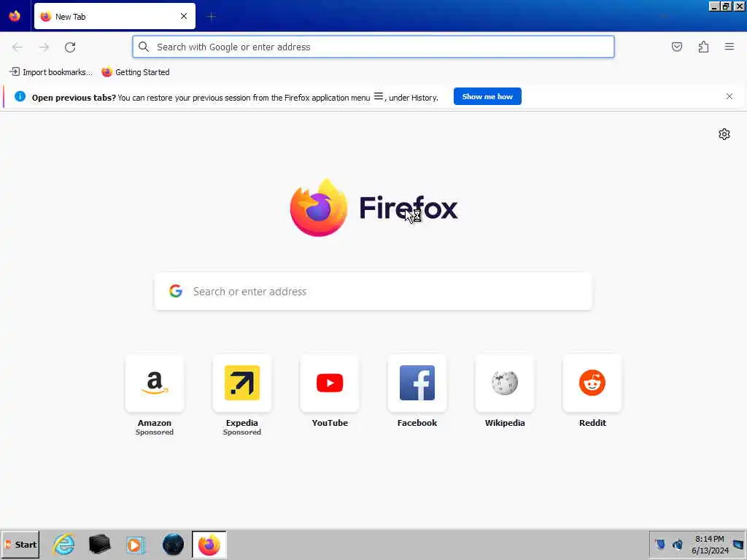Open the Reddit shortcut tile

(x=592, y=391)
